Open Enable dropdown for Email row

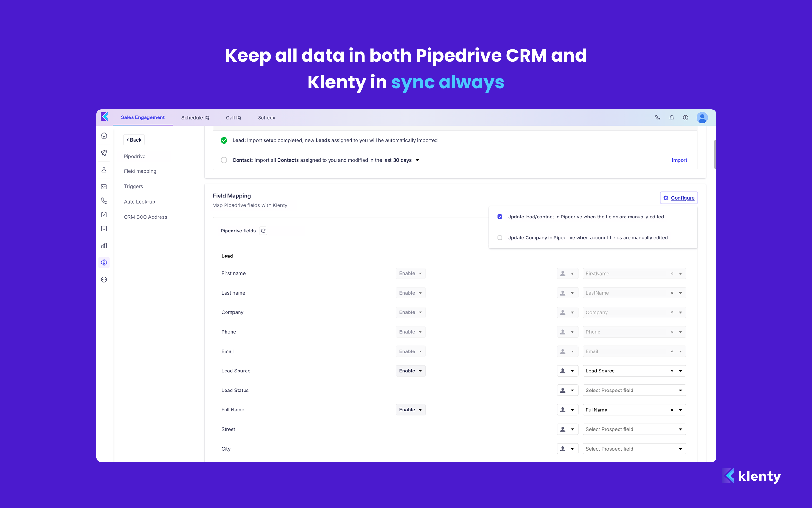click(x=410, y=351)
